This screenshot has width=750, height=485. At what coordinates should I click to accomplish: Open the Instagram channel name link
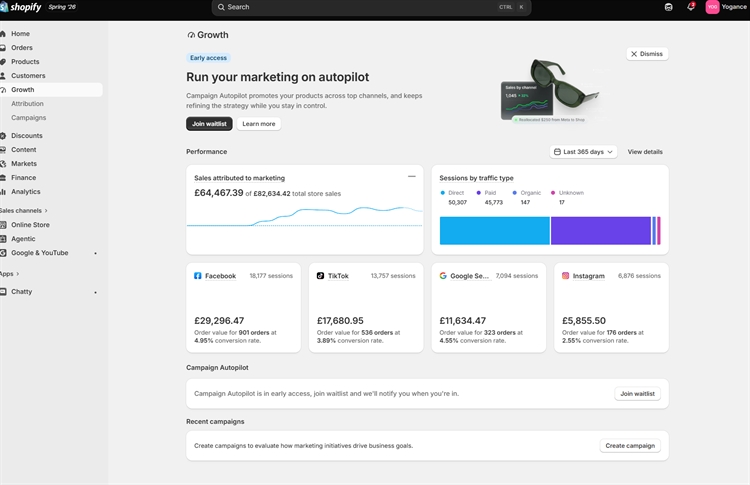[588, 276]
